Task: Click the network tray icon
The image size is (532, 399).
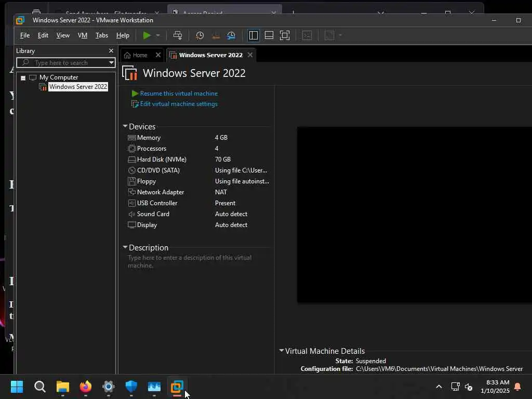Action: coord(455,387)
